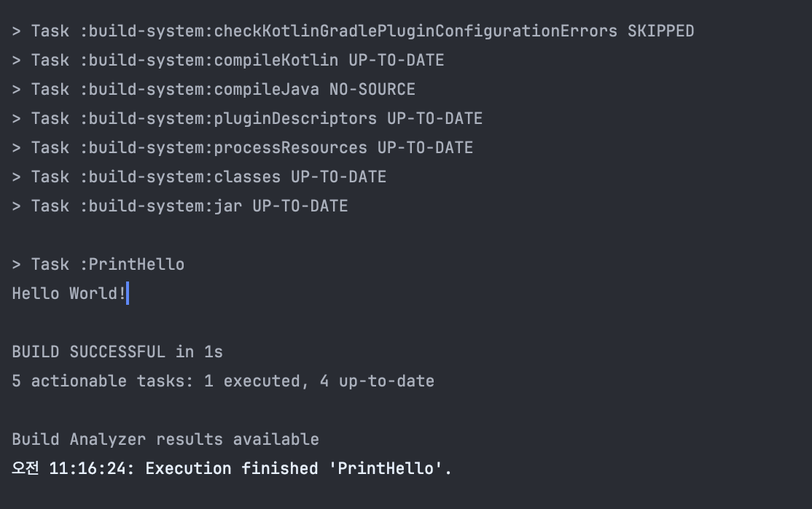The width and height of the screenshot is (812, 509).
Task: Click the processResources UP-TO-DATE task line
Action: (x=242, y=148)
